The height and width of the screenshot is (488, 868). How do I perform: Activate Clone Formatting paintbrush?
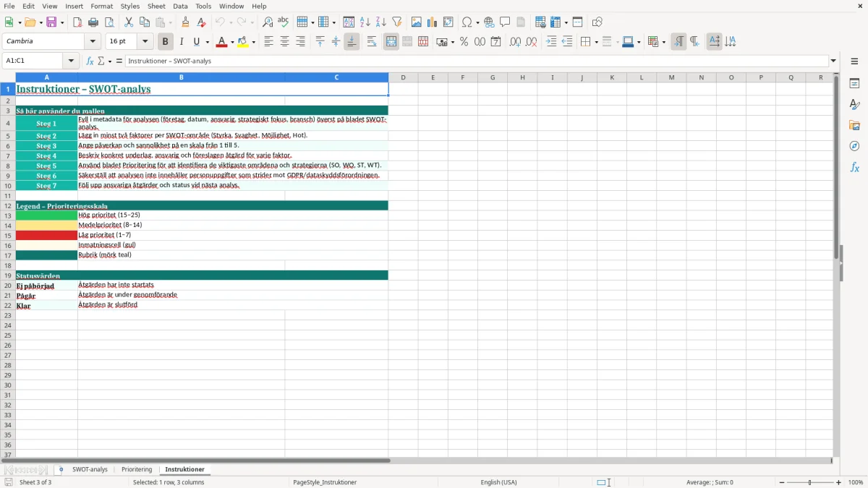pos(186,22)
